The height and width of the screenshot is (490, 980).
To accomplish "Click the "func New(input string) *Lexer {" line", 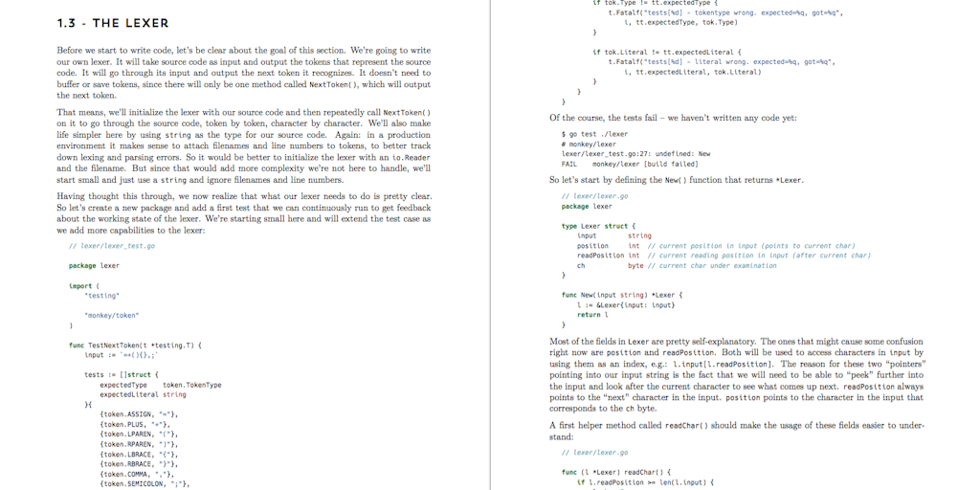I will tap(622, 295).
